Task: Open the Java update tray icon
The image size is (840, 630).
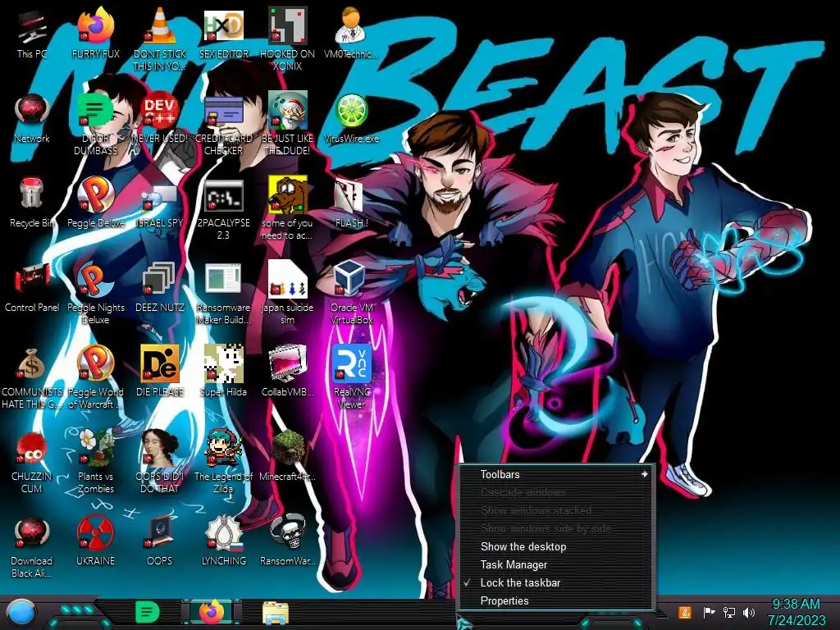Action: click(x=685, y=612)
